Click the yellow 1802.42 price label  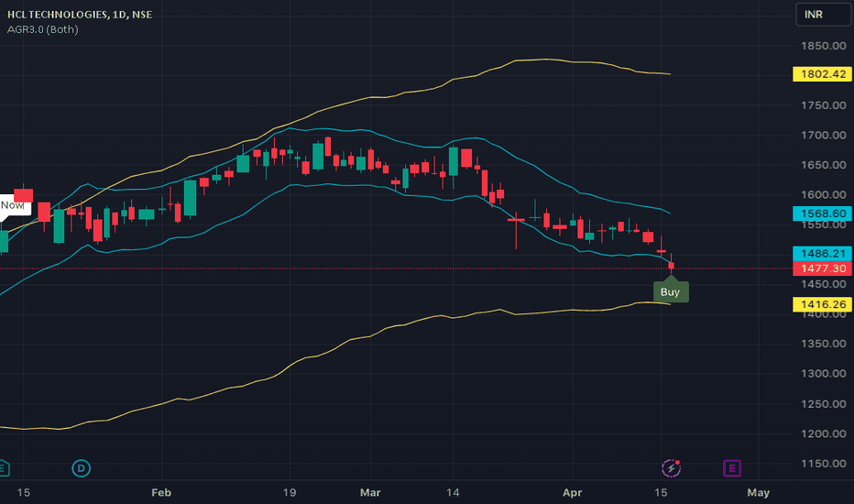coord(823,74)
